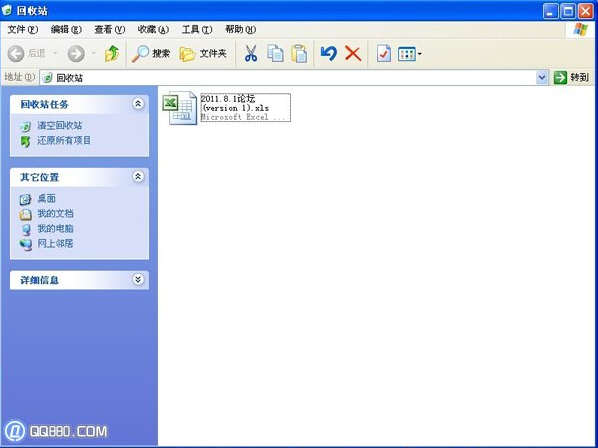The height and width of the screenshot is (448, 598).
Task: Toggle the Folders (文件夹) pane button
Action: 203,54
